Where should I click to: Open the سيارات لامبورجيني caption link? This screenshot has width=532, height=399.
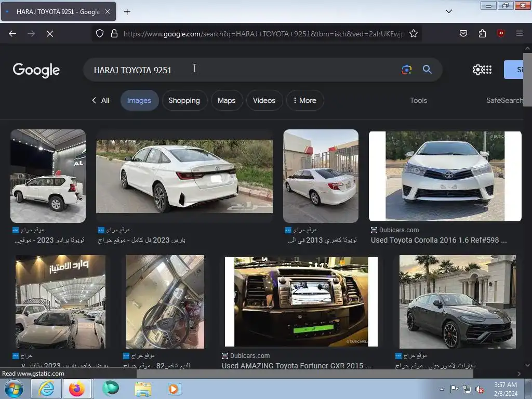coord(435,365)
